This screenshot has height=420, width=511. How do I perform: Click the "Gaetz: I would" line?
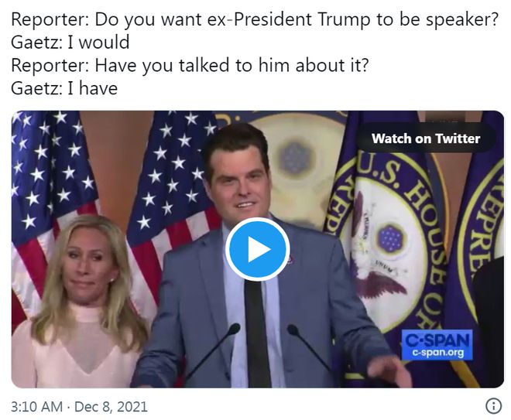(x=70, y=42)
